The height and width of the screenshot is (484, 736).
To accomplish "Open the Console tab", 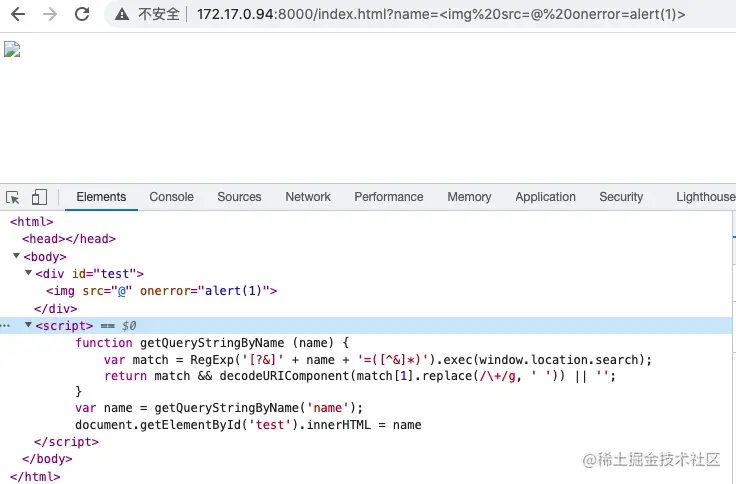I will tap(171, 197).
